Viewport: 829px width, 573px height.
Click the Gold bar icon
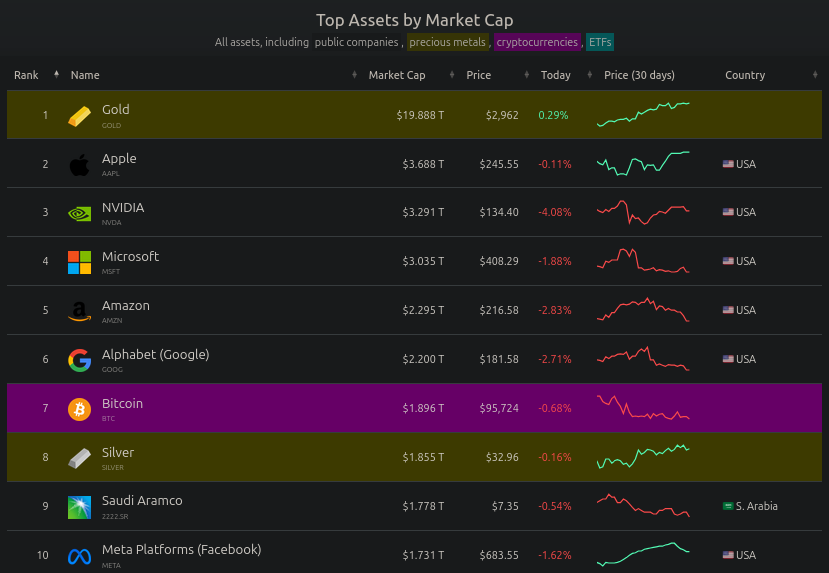click(x=79, y=115)
